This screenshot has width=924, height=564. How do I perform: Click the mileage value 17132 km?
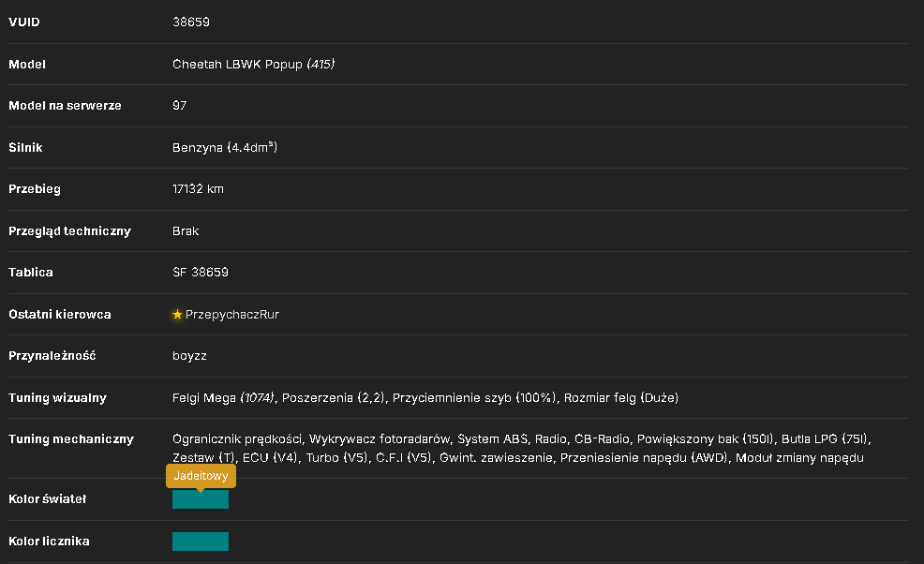pyautogui.click(x=198, y=189)
